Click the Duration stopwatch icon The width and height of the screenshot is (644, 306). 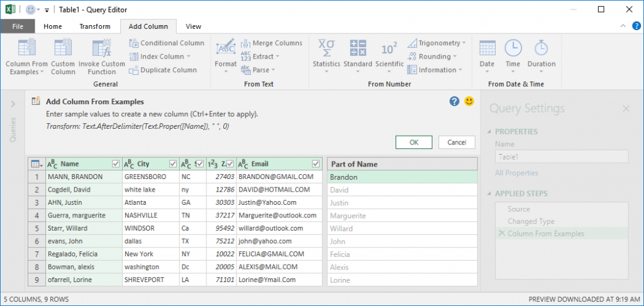point(541,48)
